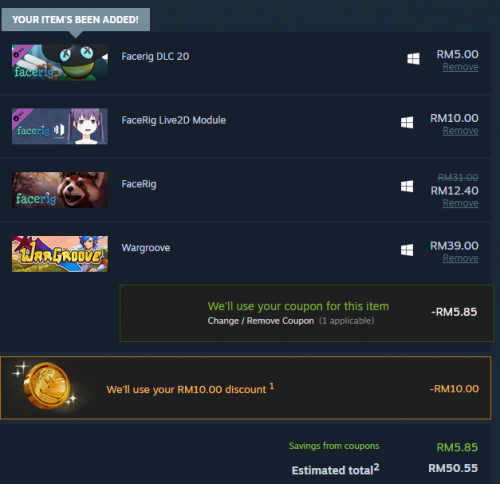Click the RM10.00 discount footnote marker
500x484 pixels.
pyautogui.click(x=272, y=386)
